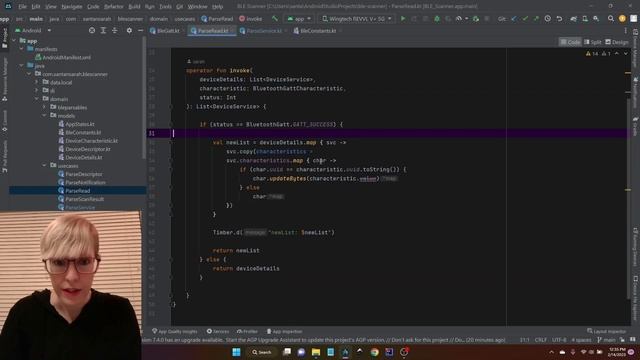
Task: Click the rollback undo arrow icon
Action: click(559, 19)
